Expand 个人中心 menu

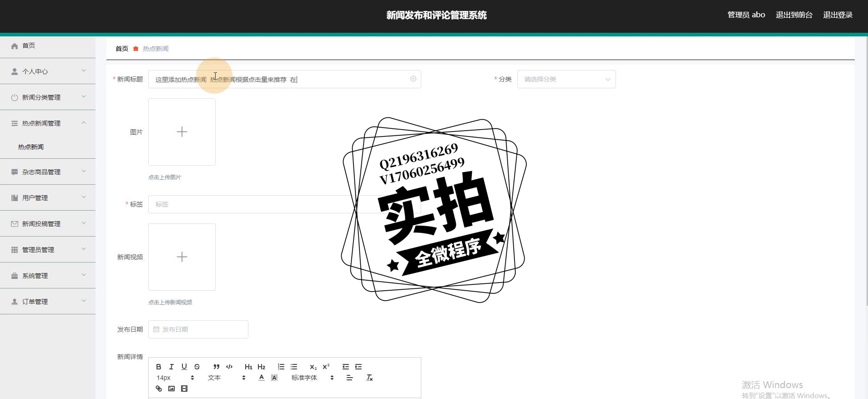point(48,71)
